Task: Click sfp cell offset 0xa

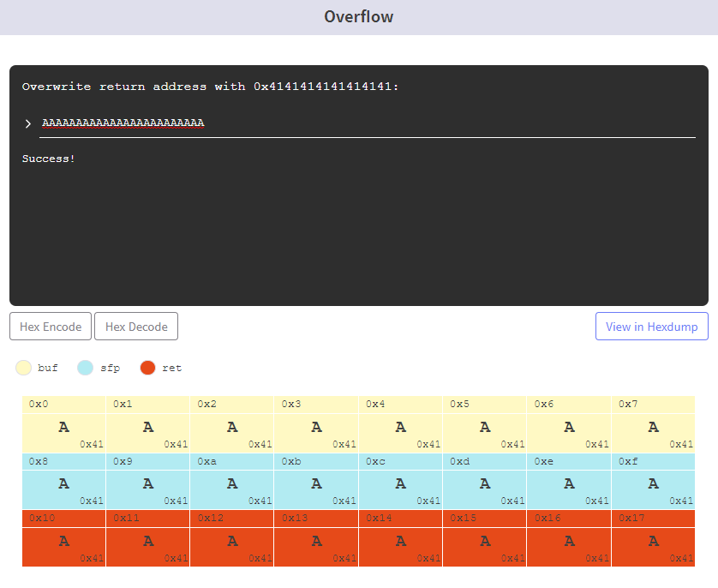Action: (x=232, y=481)
